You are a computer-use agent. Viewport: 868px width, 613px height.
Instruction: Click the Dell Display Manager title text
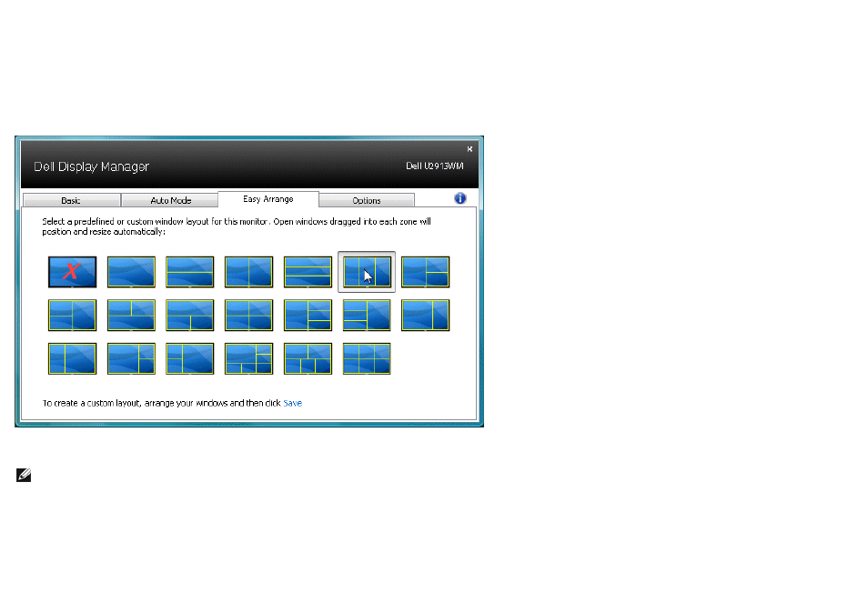[91, 166]
